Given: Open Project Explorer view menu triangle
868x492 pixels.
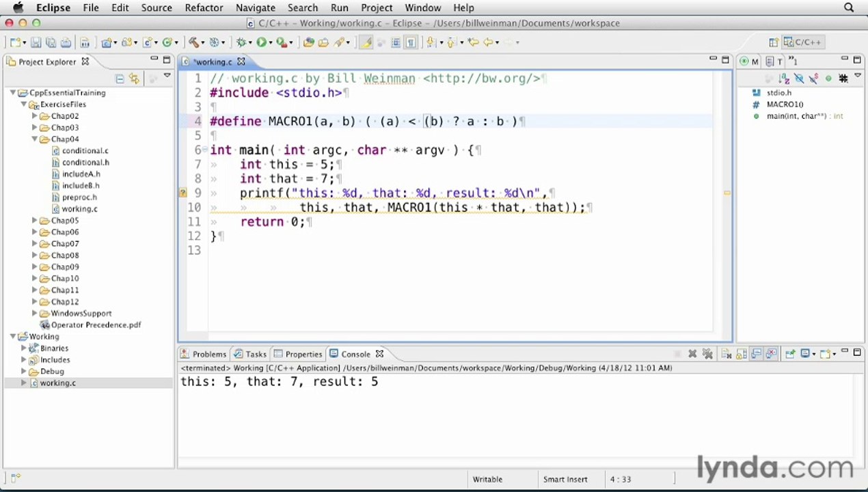Looking at the screenshot, I should point(167,76).
